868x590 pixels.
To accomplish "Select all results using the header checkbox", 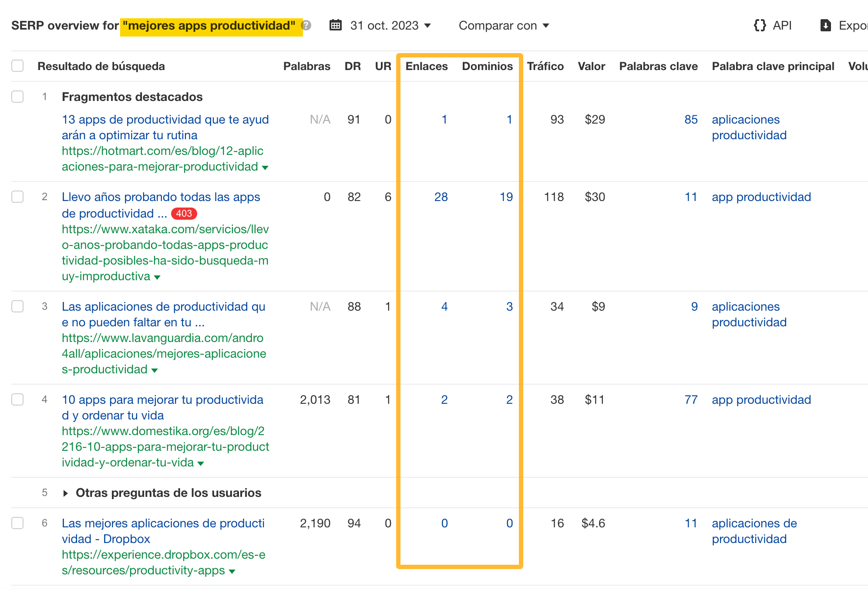I will pos(18,66).
